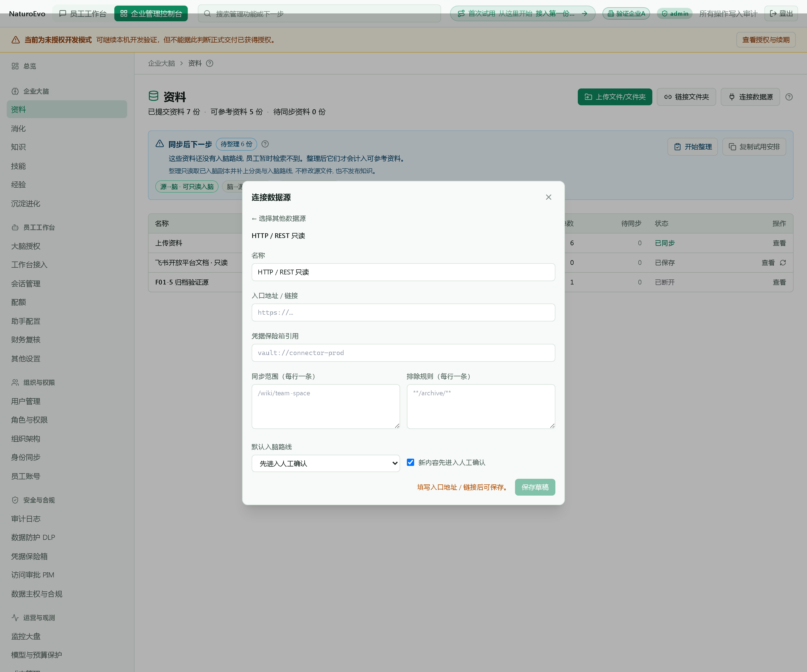The image size is (807, 672).
Task: Click the 保存草稿 button
Action: click(x=535, y=487)
